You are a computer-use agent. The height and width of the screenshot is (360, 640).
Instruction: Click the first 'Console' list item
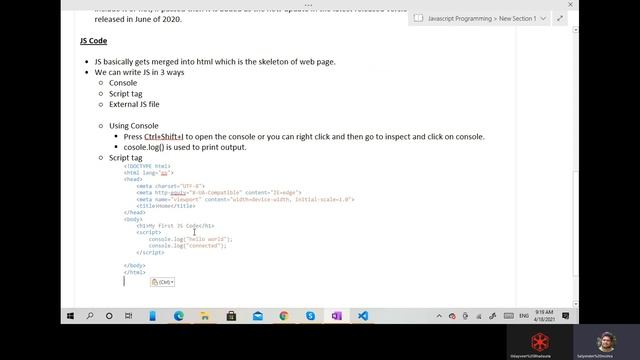coord(123,83)
